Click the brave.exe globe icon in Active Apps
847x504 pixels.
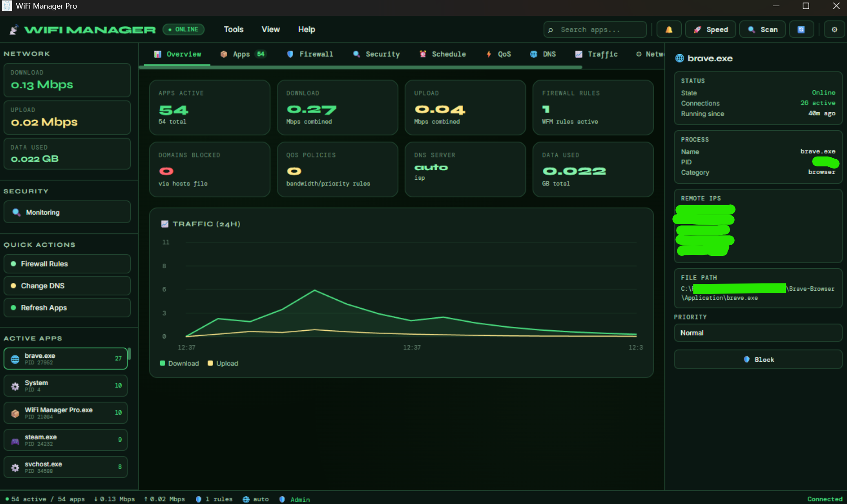[15, 359]
